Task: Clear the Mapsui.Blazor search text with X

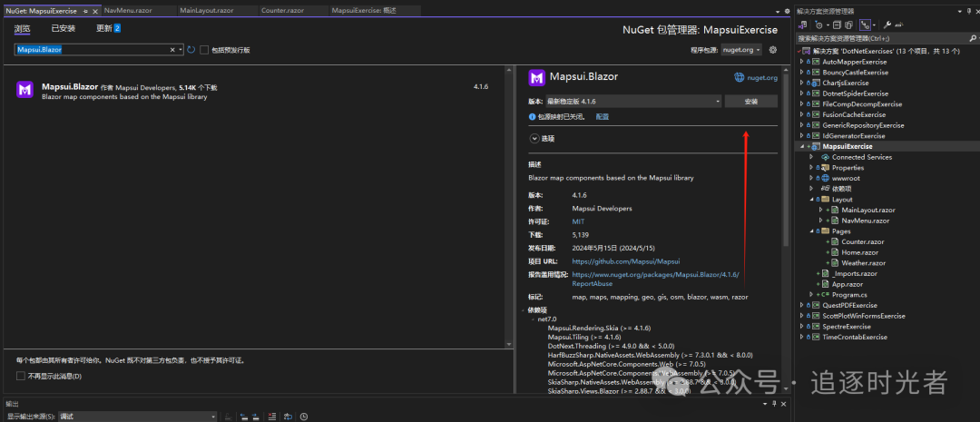Action: click(172, 50)
